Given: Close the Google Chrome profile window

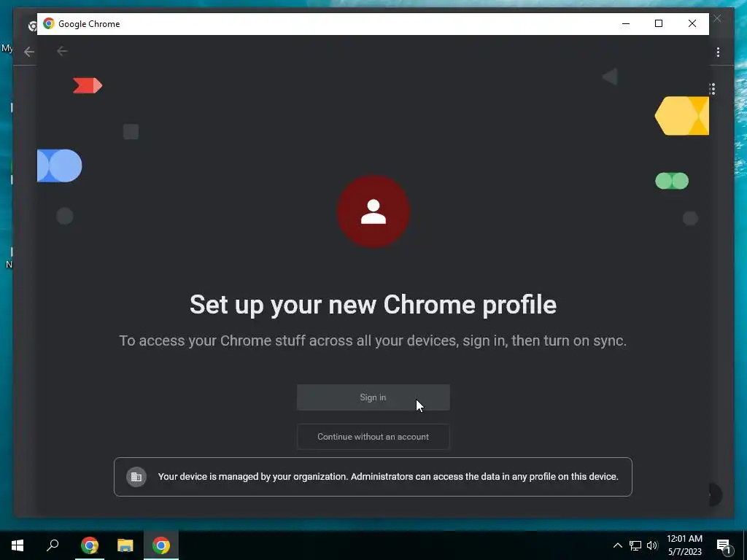Looking at the screenshot, I should [x=692, y=23].
